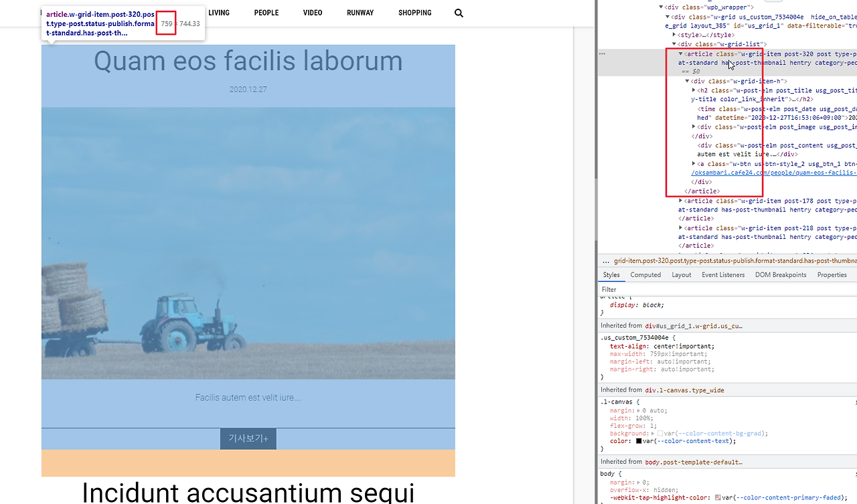Edit the 'display: block;' declaration

pyautogui.click(x=637, y=305)
